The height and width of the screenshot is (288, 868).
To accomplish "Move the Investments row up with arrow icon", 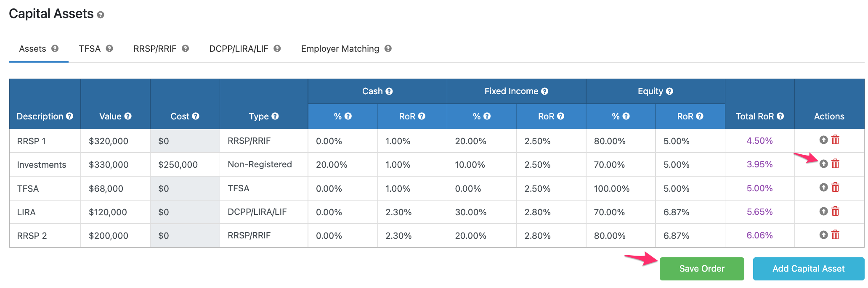I will coord(823,164).
